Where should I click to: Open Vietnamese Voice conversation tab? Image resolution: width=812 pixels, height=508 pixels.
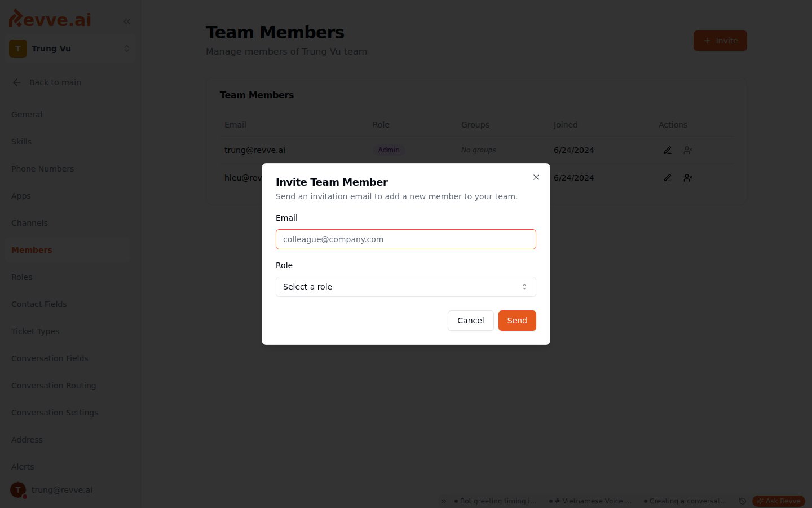pos(590,501)
